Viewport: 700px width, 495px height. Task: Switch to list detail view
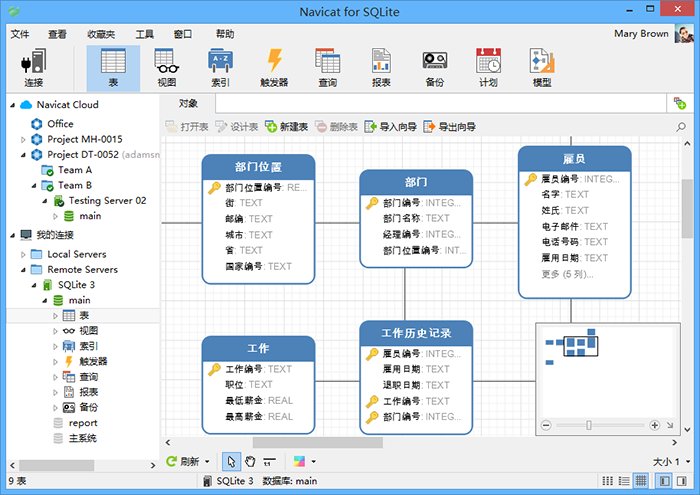point(624,481)
